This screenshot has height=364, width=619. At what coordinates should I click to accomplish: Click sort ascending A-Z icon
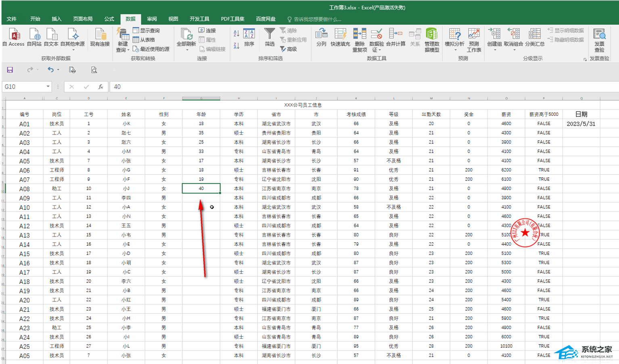point(236,33)
